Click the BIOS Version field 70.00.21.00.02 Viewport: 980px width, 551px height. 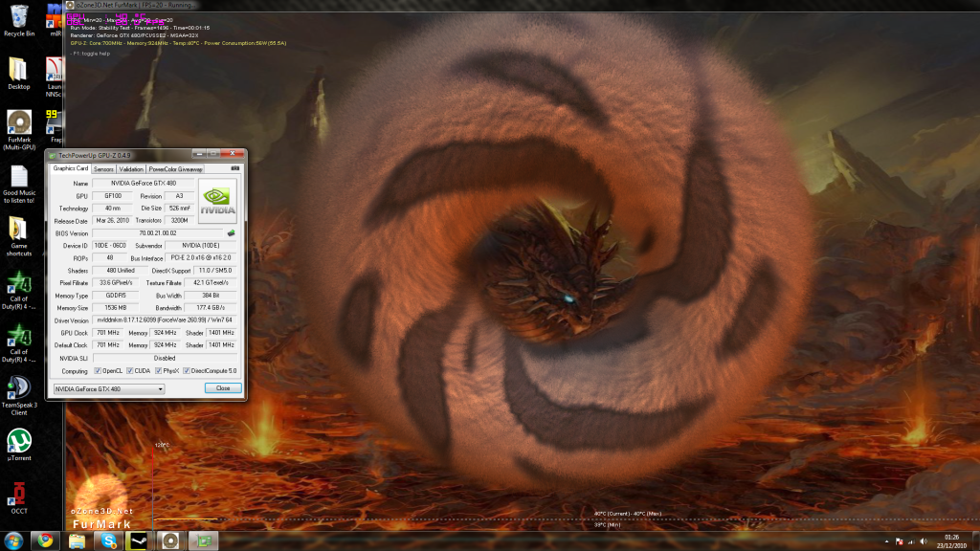(158, 233)
